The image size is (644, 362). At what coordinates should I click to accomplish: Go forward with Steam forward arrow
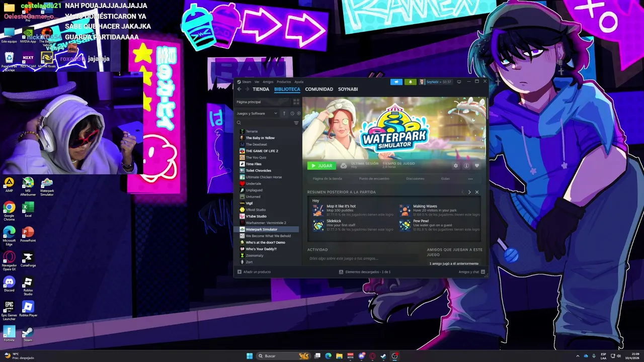pyautogui.click(x=247, y=89)
